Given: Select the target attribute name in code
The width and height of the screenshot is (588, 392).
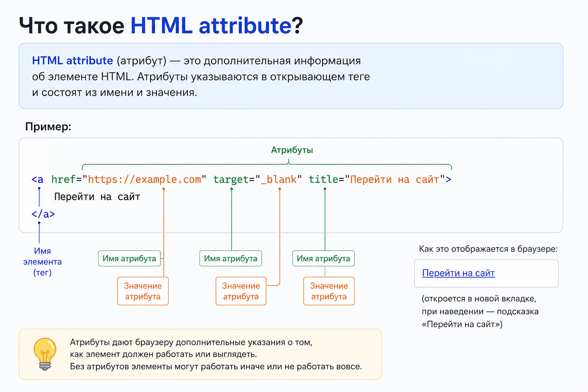Looking at the screenshot, I should [x=231, y=180].
